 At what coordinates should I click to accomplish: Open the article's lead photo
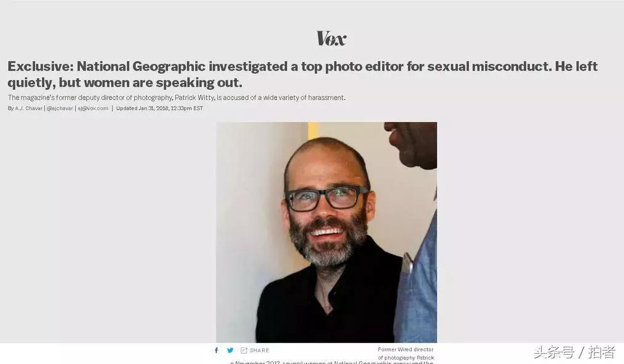click(x=326, y=232)
